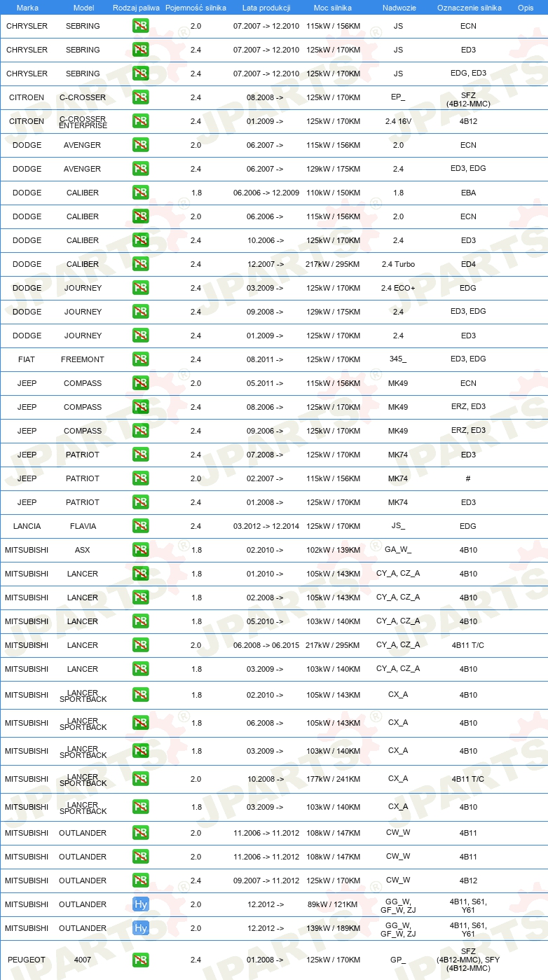Click the Rodzaj paliwa column header

click(x=136, y=7)
